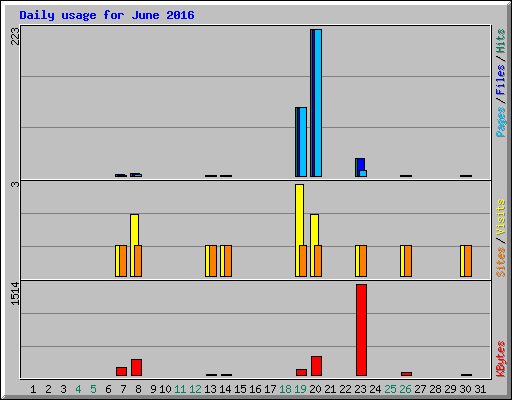
Task: Click the Pages legend label
Action: point(501,122)
